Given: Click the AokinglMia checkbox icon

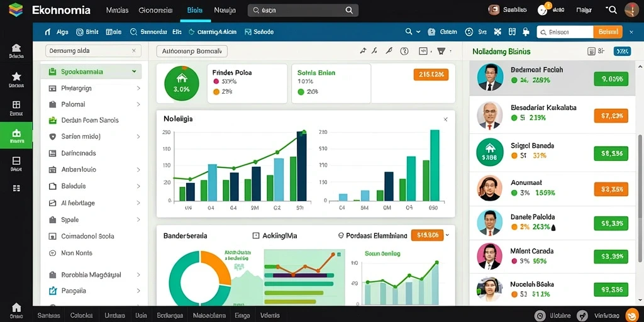Looking at the screenshot, I should (255, 236).
